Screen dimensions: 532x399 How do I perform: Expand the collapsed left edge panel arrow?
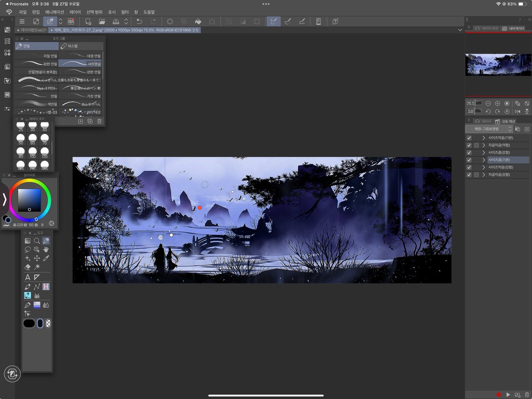[5, 200]
